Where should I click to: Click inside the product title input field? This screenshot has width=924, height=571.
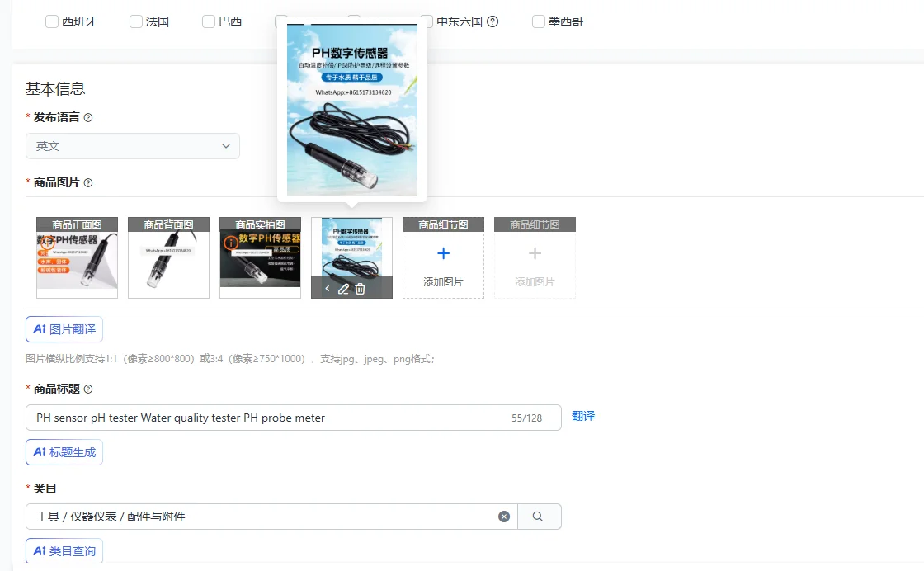point(247,418)
